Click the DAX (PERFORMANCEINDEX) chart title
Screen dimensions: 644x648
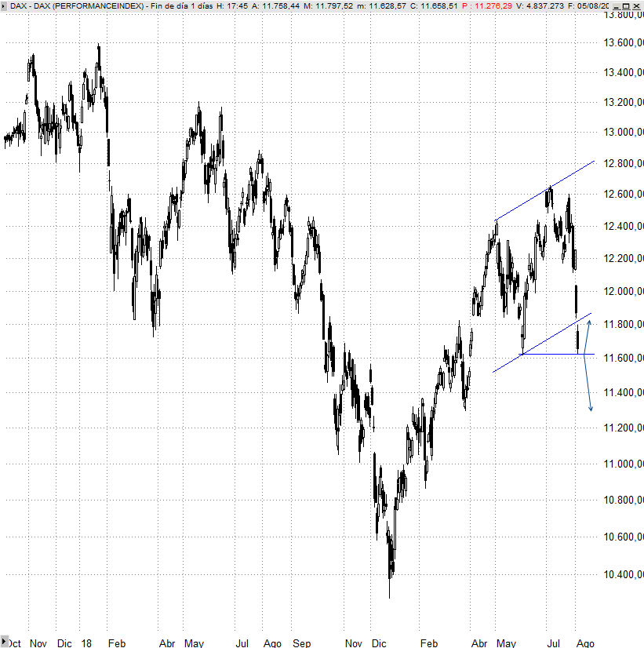point(76,5)
